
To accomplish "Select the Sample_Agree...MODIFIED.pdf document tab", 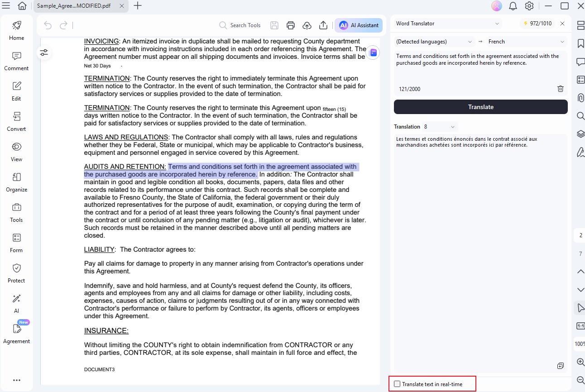I will (x=81, y=6).
